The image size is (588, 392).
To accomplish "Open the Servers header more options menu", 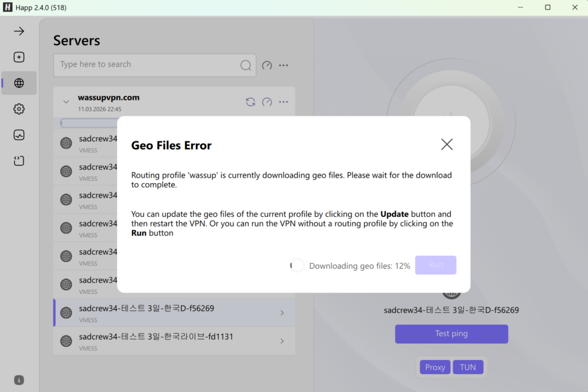I will 284,66.
